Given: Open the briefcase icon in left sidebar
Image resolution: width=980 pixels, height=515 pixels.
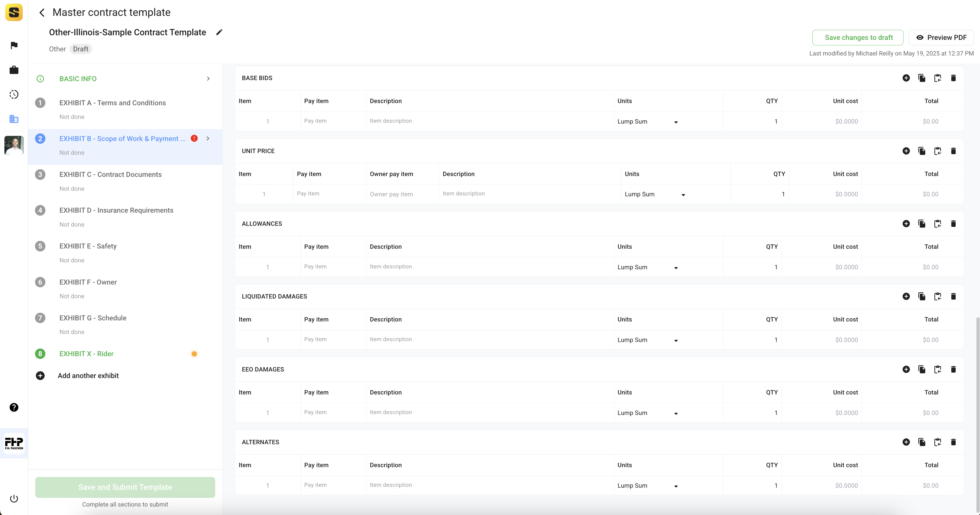Looking at the screenshot, I should click(14, 70).
